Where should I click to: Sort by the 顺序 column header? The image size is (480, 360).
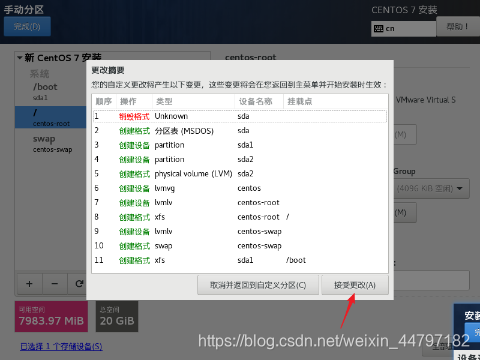coord(104,101)
